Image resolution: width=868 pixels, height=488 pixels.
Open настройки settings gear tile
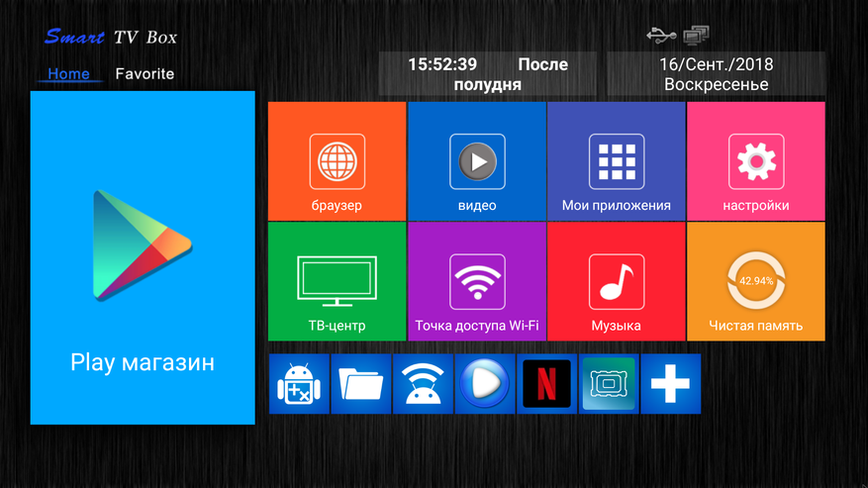pos(755,161)
